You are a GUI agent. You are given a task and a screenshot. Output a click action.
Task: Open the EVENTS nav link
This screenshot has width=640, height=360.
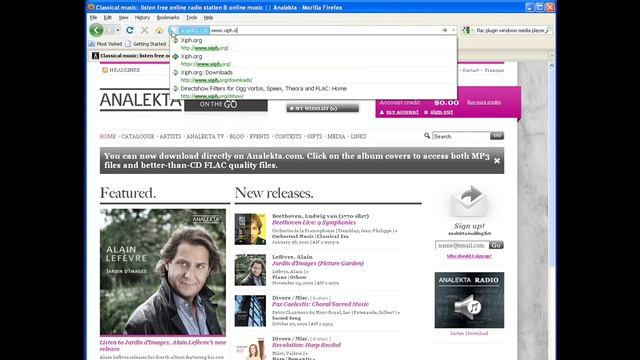click(260, 136)
